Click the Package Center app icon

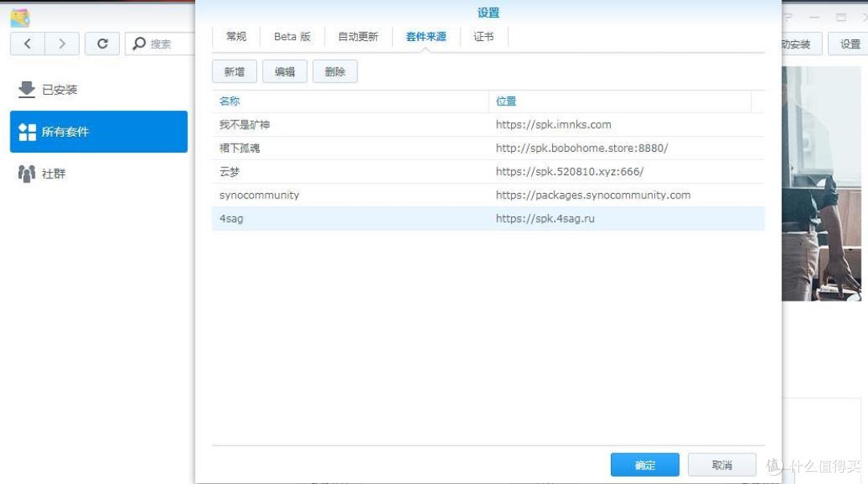coord(20,18)
